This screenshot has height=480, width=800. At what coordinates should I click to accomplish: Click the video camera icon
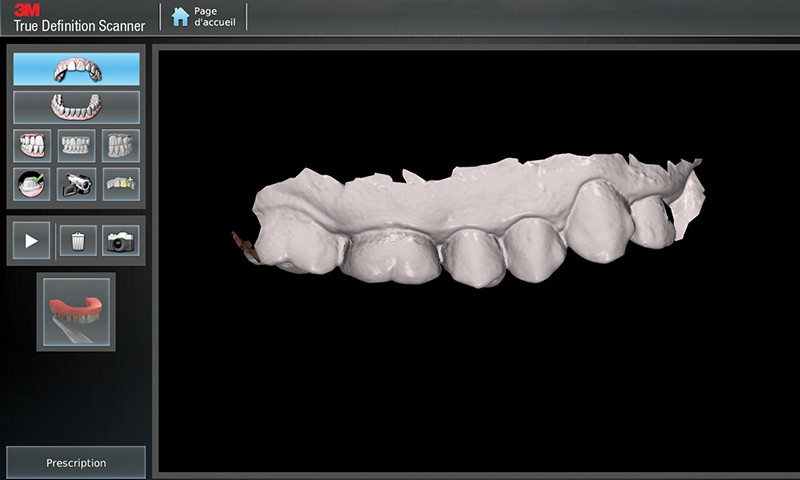(76, 184)
